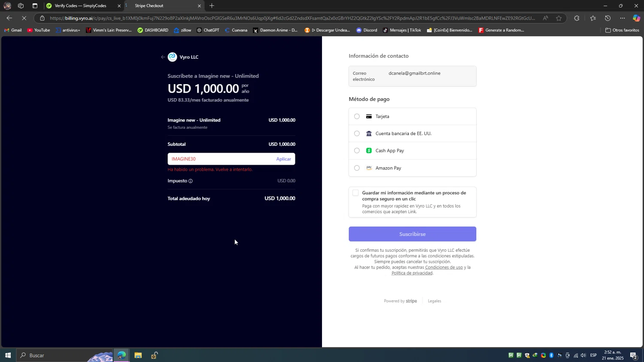
Task: Open the ChatGPT bookmark
Action: 208,30
